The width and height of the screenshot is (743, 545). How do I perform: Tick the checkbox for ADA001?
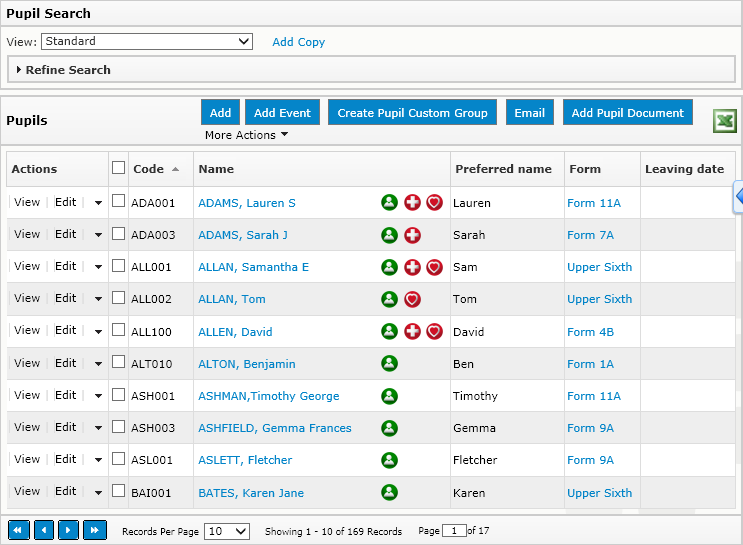119,202
